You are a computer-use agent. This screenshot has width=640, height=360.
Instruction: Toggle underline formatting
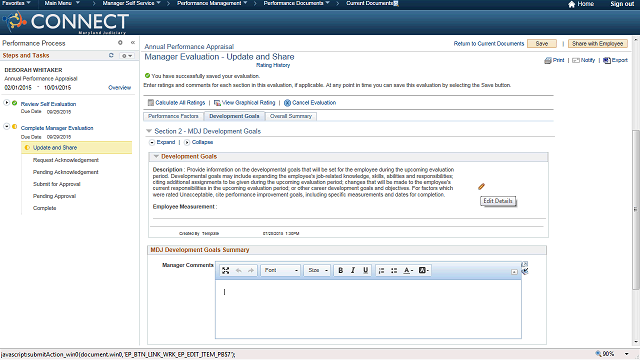tap(365, 270)
